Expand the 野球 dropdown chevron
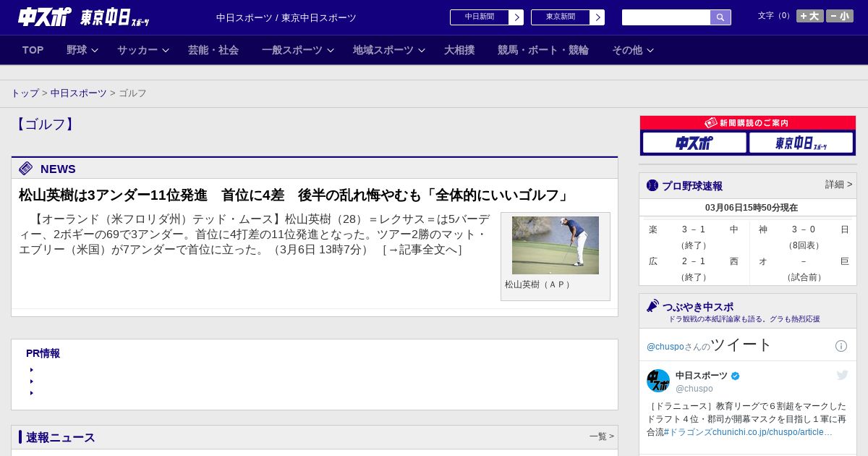Viewport: 868px width, 456px height. pos(95,50)
